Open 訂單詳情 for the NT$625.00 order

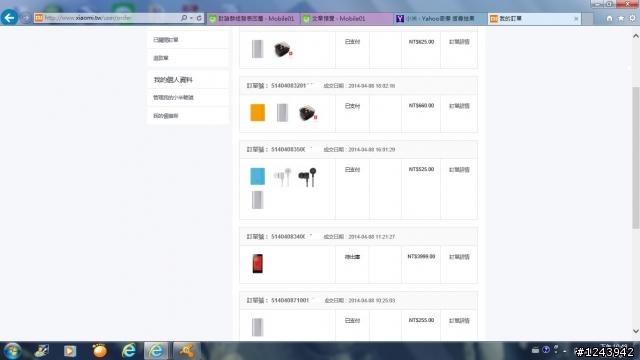[459, 42]
